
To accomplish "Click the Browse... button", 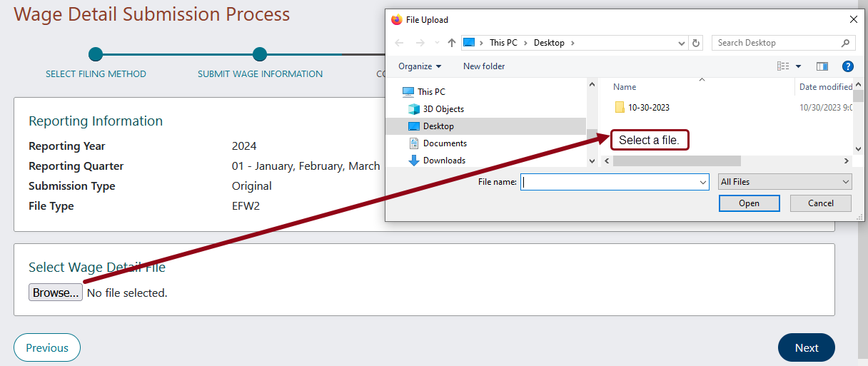I will (56, 293).
